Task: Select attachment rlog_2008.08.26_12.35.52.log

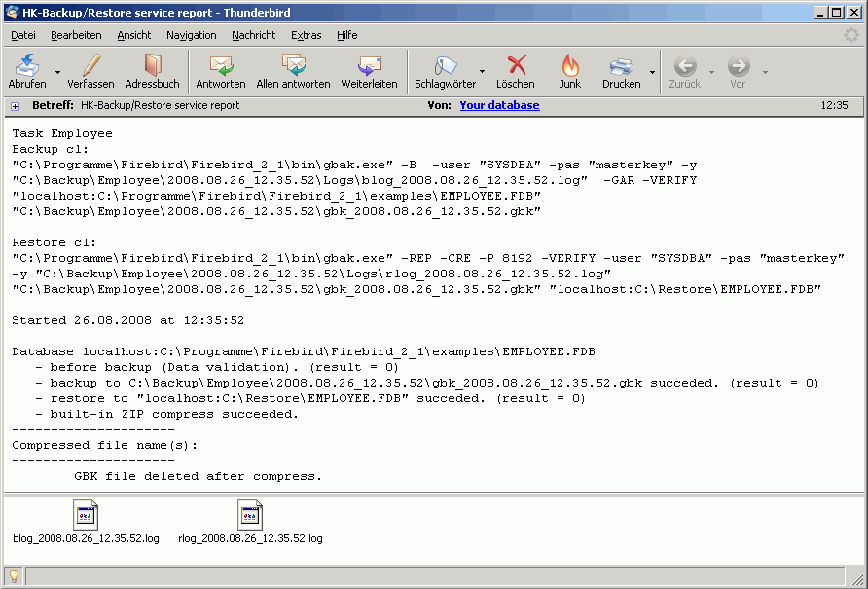Action: 250,523
